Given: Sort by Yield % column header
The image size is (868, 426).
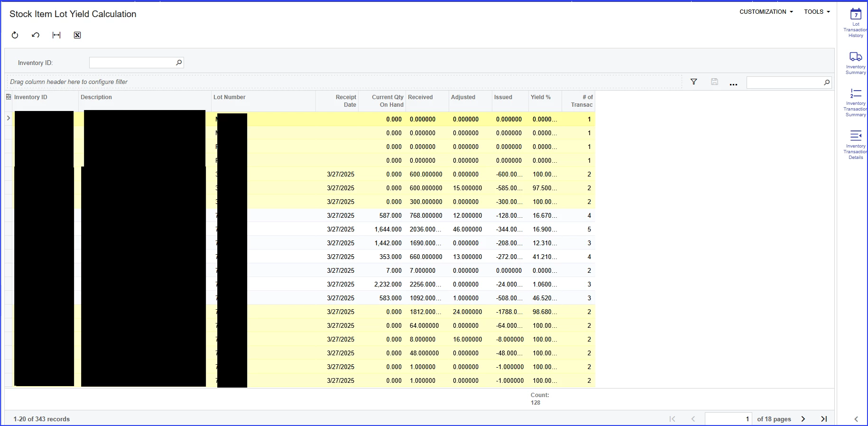Looking at the screenshot, I should (x=545, y=101).
